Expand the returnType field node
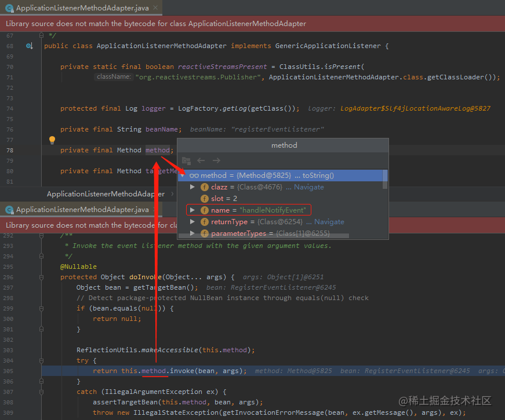The width and height of the screenshot is (505, 420). 192,221
